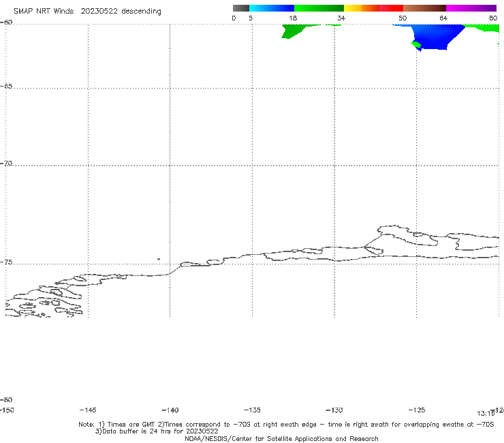
Task: Click the latitude label '-65'
Action: click(6, 87)
